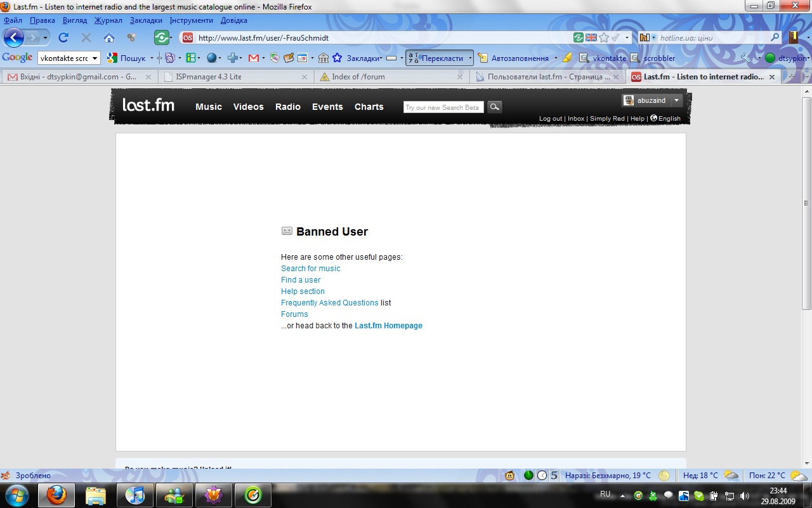This screenshot has width=812, height=508.
Task: Reload the current page
Action: coord(63,37)
